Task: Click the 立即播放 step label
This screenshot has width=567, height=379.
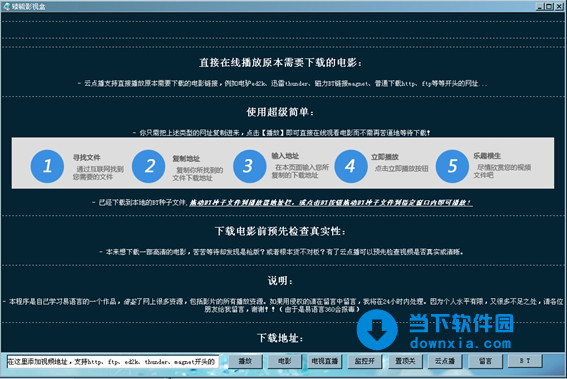Action: [x=385, y=157]
